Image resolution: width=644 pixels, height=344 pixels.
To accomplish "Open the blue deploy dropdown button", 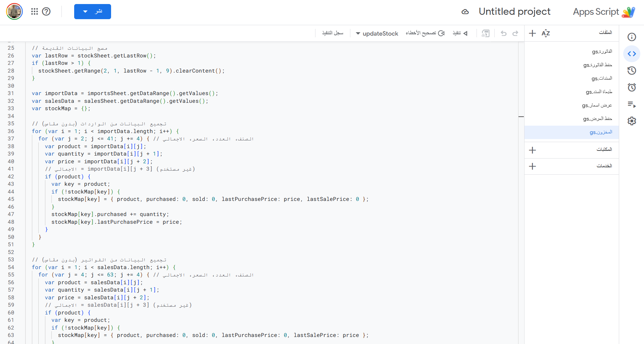I will [92, 12].
